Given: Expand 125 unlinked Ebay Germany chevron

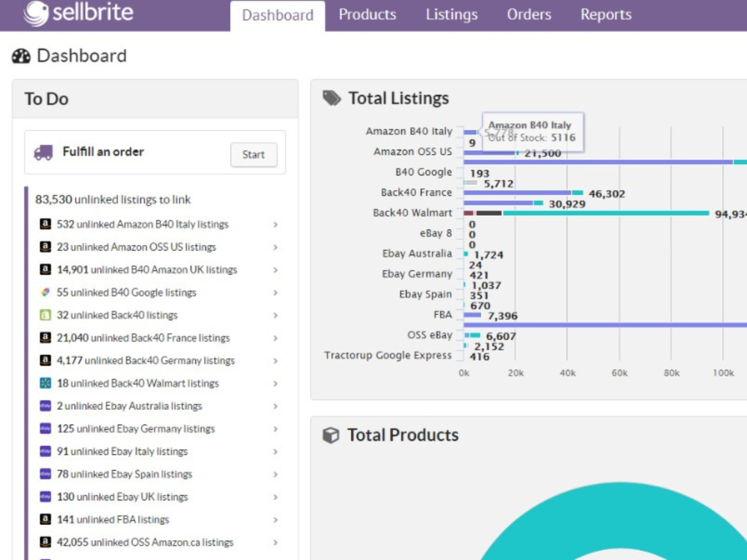Looking at the screenshot, I should tap(276, 429).
